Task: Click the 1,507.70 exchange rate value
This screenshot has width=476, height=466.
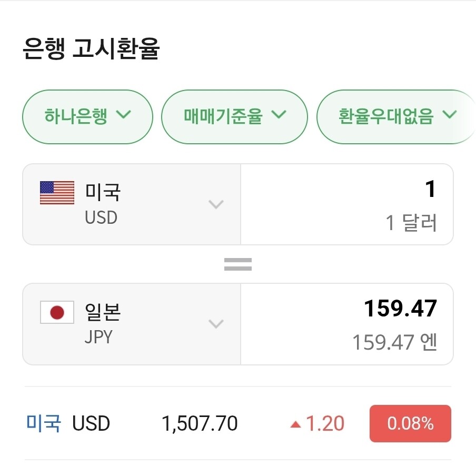Action: (200, 423)
